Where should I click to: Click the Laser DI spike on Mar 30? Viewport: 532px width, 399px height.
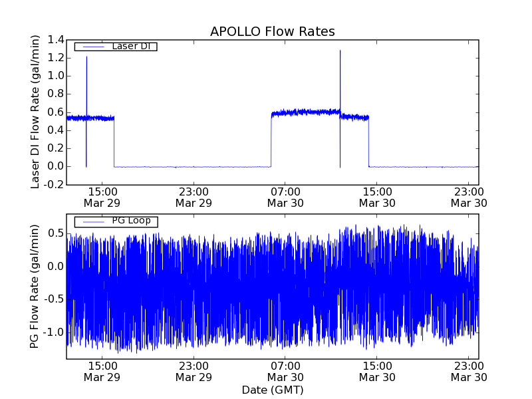click(340, 109)
